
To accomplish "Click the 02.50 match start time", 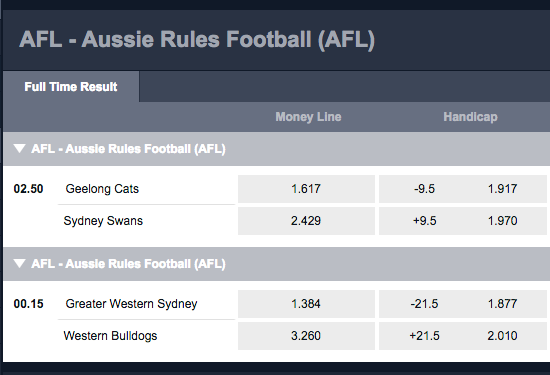I will point(28,189).
